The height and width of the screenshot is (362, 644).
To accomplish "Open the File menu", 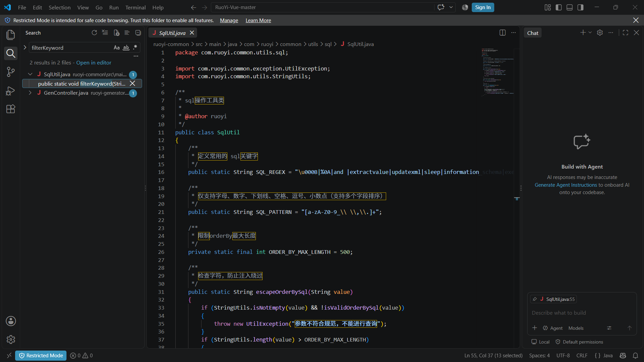I will click(x=22, y=7).
